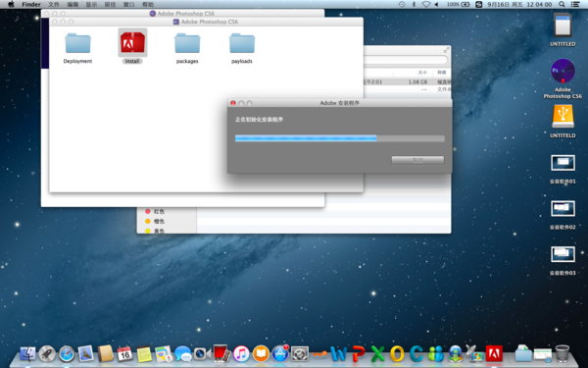Open the UNTITELD USB drive on desktop
This screenshot has width=588, height=368.
563,117
